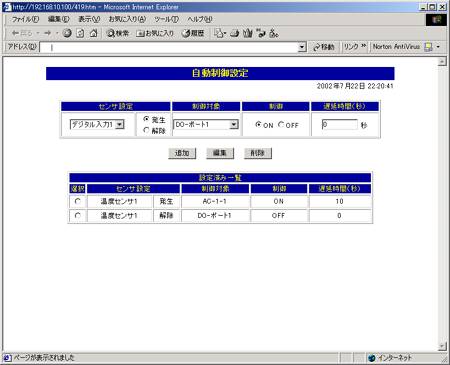The width and height of the screenshot is (450, 365).
Task: Stop loading the page
Action: tap(67, 33)
